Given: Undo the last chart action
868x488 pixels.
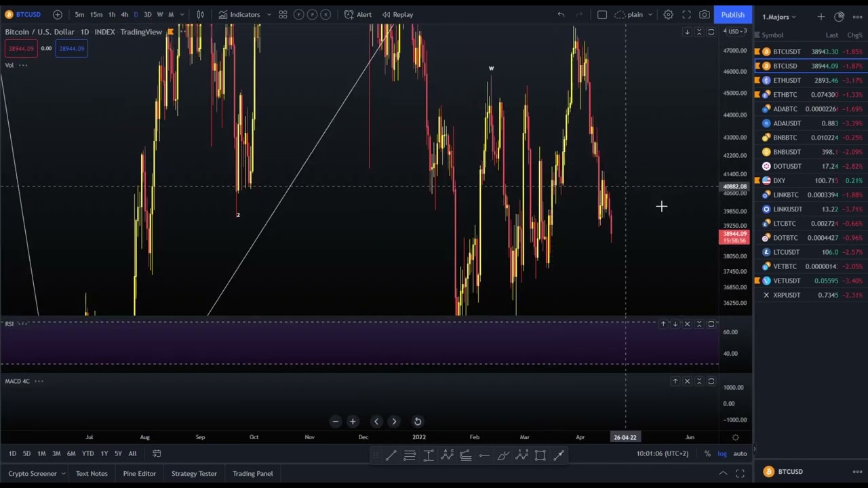Looking at the screenshot, I should coord(561,14).
